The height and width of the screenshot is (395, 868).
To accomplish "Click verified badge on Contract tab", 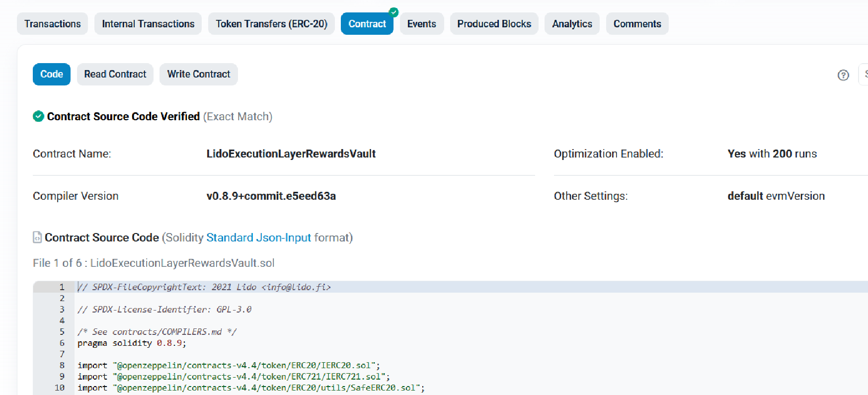I will tap(394, 12).
